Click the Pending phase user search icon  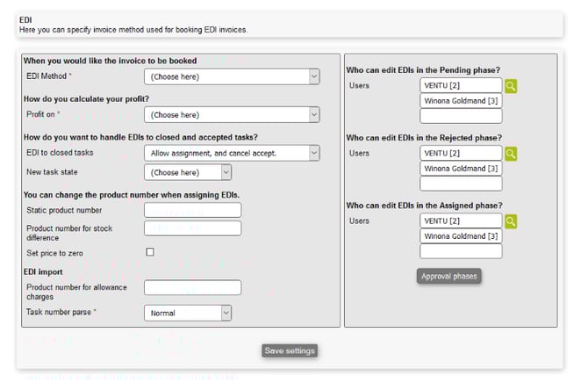point(511,86)
